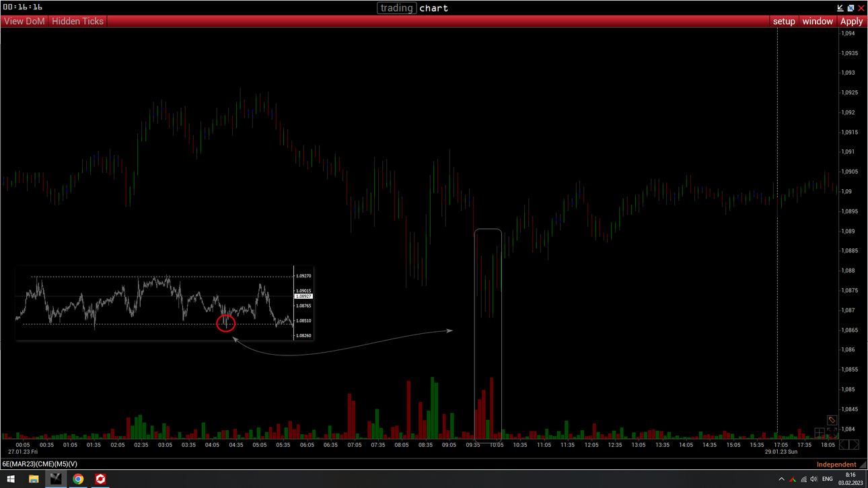The width and height of the screenshot is (868, 488).
Task: Open the volume control in tray
Action: [x=813, y=479]
